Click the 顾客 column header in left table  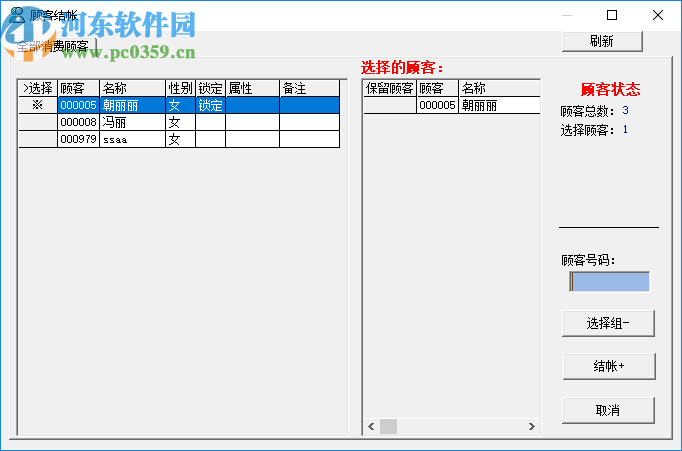(78, 88)
